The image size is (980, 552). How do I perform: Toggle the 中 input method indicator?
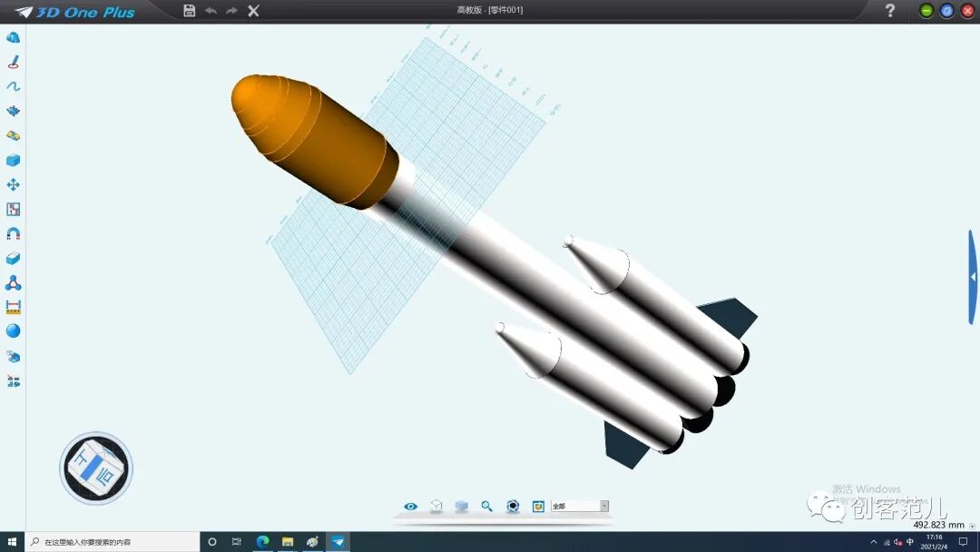910,542
